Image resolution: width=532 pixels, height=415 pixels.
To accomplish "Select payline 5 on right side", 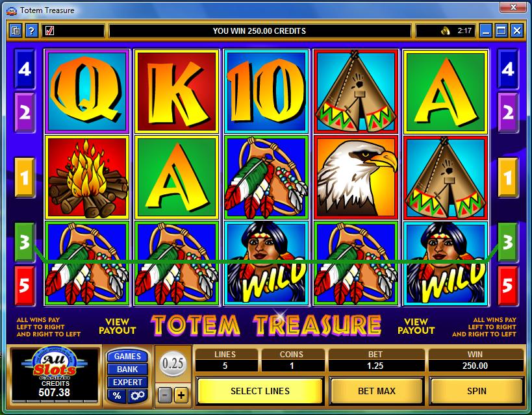I will click(x=507, y=286).
